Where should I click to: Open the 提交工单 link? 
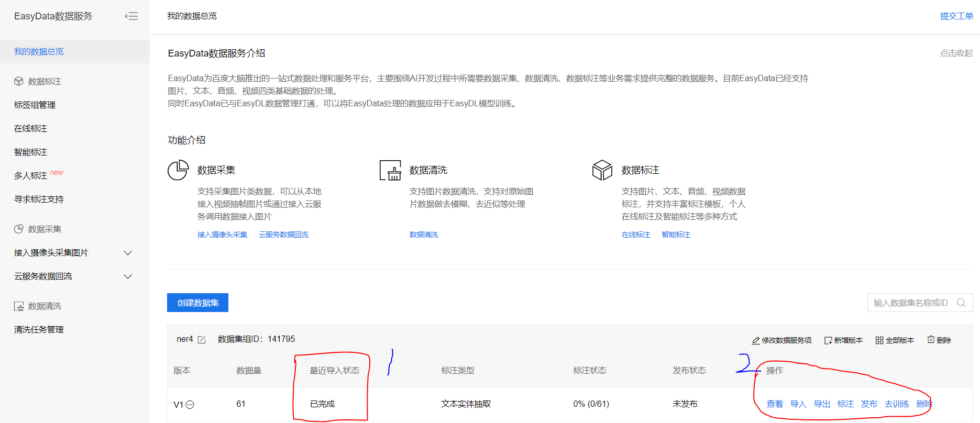click(x=956, y=16)
